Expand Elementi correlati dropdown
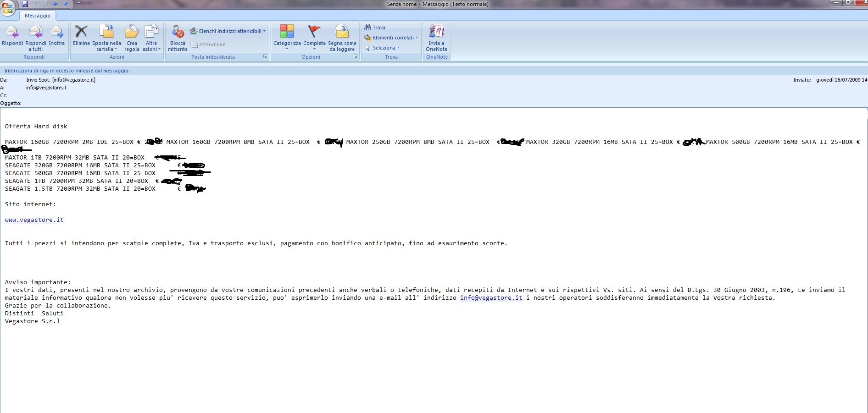868x413 pixels. click(x=391, y=38)
